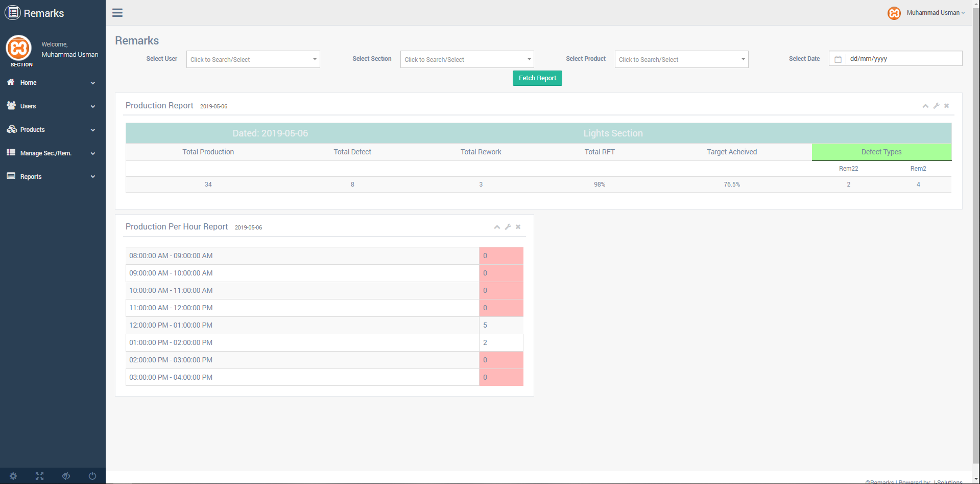Open the Muhammad Usman profile dropdown
The width and height of the screenshot is (980, 484).
pyautogui.click(x=936, y=13)
